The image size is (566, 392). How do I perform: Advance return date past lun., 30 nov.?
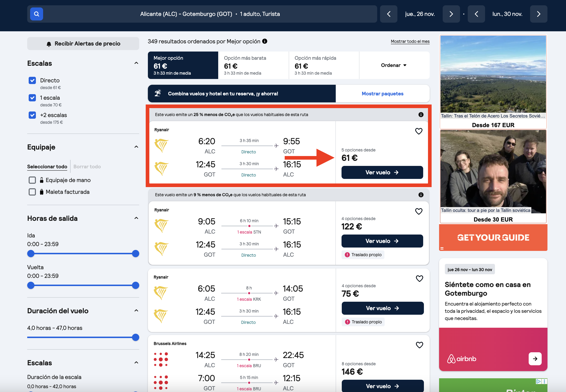click(x=539, y=14)
